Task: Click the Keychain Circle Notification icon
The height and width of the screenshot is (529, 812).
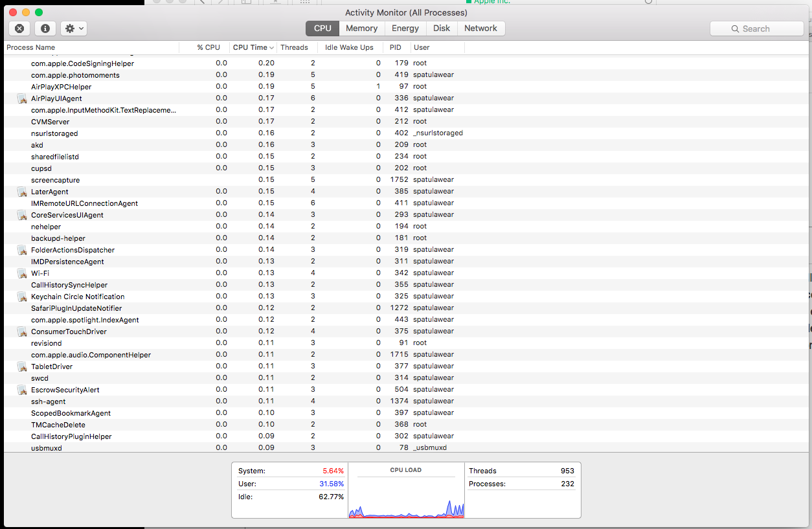Action: pos(22,297)
